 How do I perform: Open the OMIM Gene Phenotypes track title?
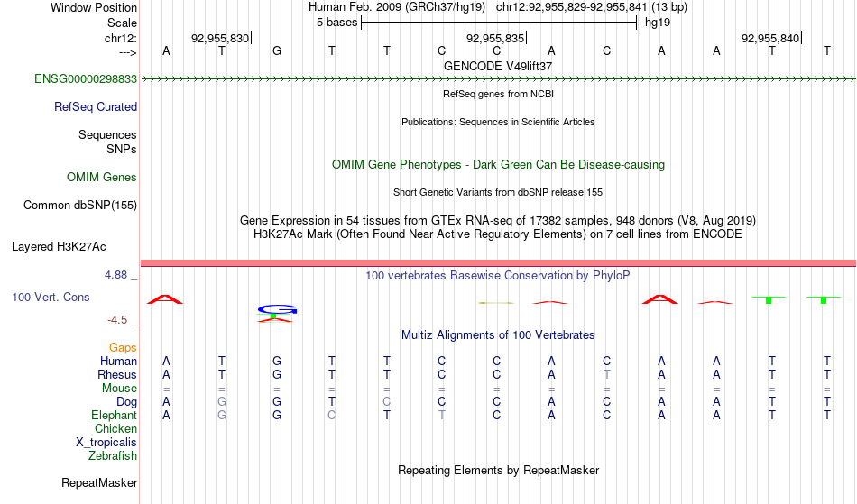pos(498,165)
